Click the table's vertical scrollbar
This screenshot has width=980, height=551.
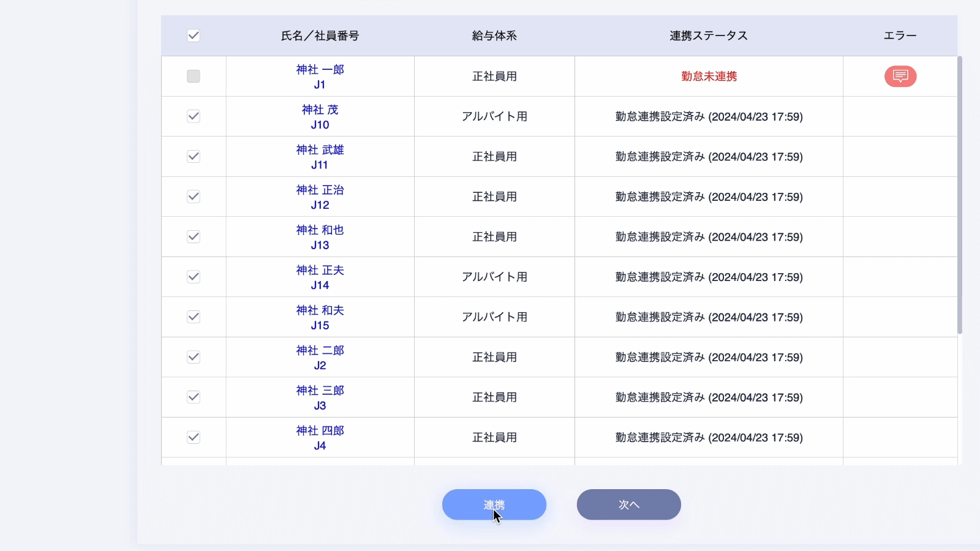pyautogui.click(x=960, y=196)
